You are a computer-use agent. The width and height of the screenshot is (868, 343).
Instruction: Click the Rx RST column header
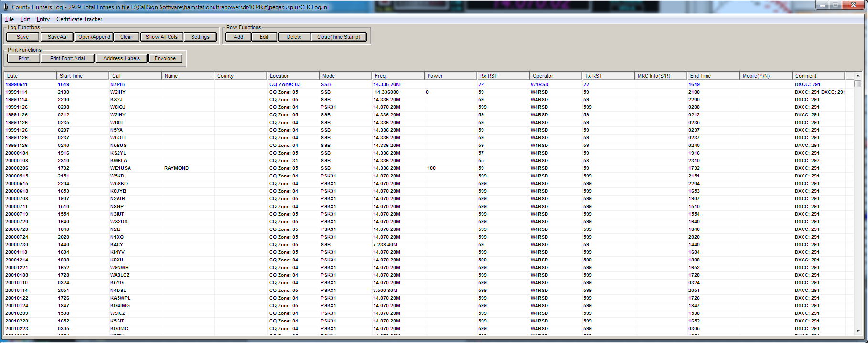(x=504, y=76)
